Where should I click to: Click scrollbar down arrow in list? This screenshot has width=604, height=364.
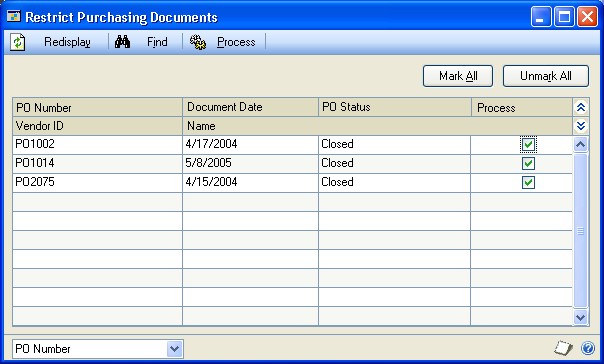point(581,317)
